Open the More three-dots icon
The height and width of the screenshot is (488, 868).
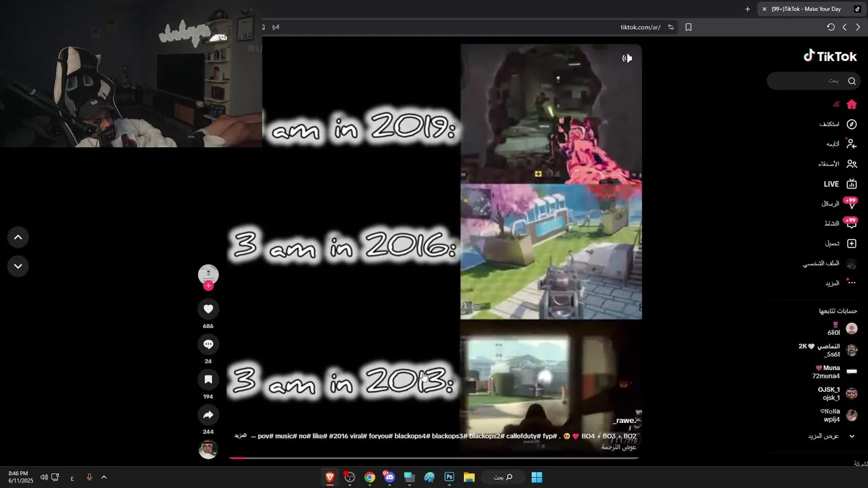click(852, 283)
